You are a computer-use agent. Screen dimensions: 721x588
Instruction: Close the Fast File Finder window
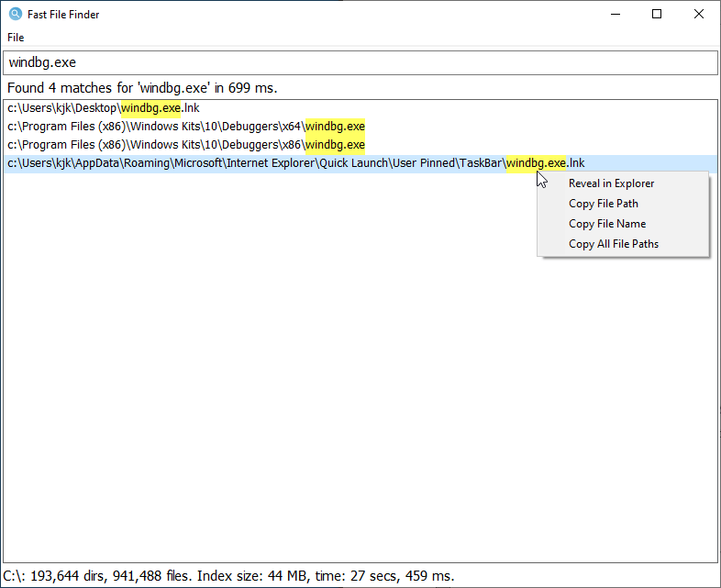point(699,15)
